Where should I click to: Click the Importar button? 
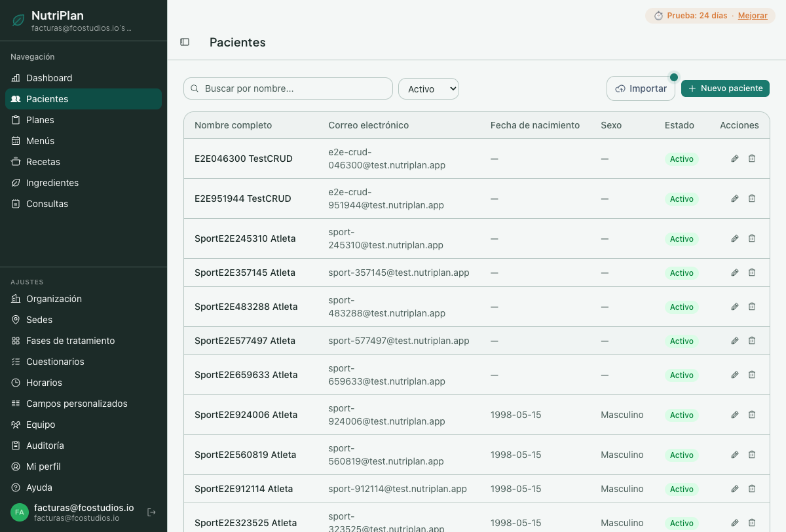(x=641, y=89)
